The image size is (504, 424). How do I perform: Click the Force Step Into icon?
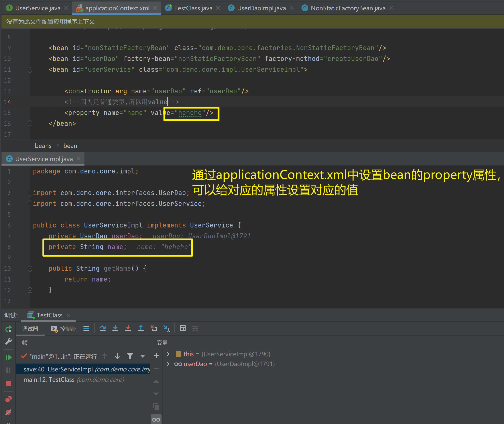128,328
